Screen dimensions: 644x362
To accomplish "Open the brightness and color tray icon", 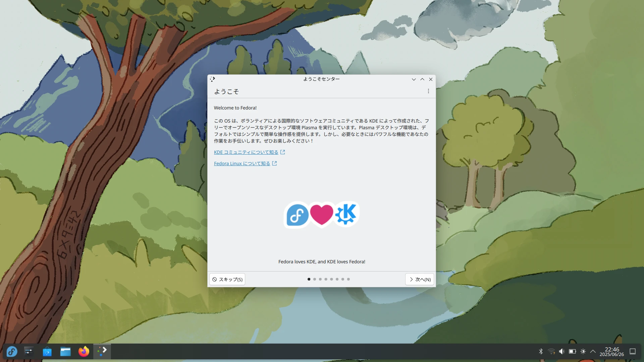I will point(583,351).
